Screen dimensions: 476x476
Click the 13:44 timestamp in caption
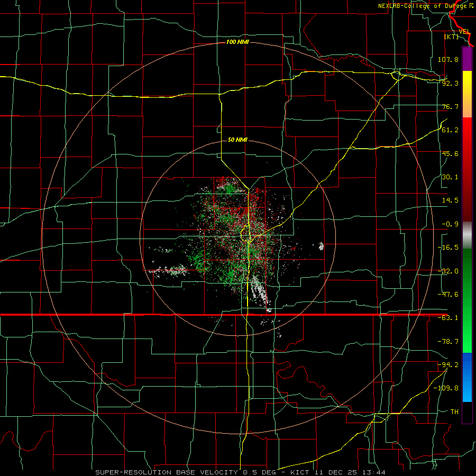[x=375, y=472]
